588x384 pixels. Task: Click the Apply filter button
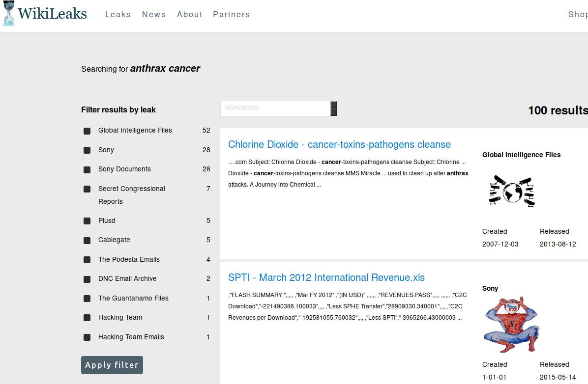112,365
